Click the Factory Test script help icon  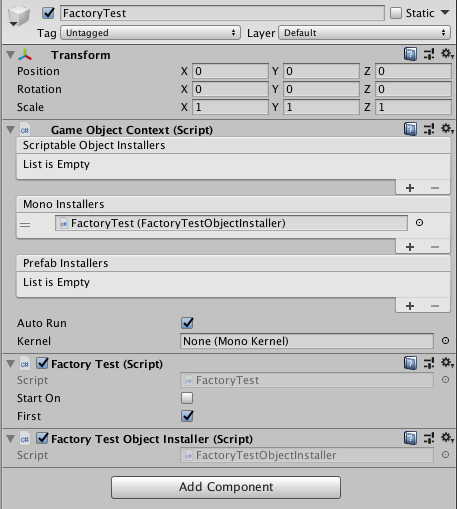(x=410, y=363)
